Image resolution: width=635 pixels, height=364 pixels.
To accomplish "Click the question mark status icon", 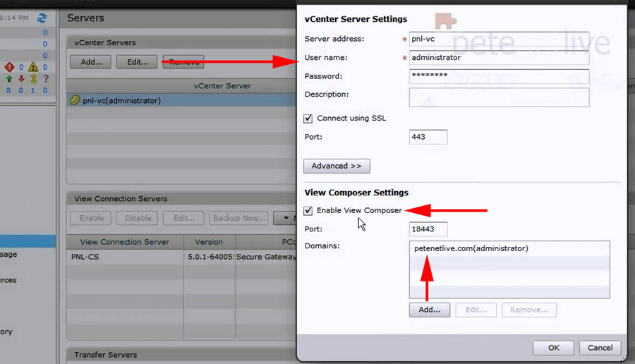I will 46,78.
